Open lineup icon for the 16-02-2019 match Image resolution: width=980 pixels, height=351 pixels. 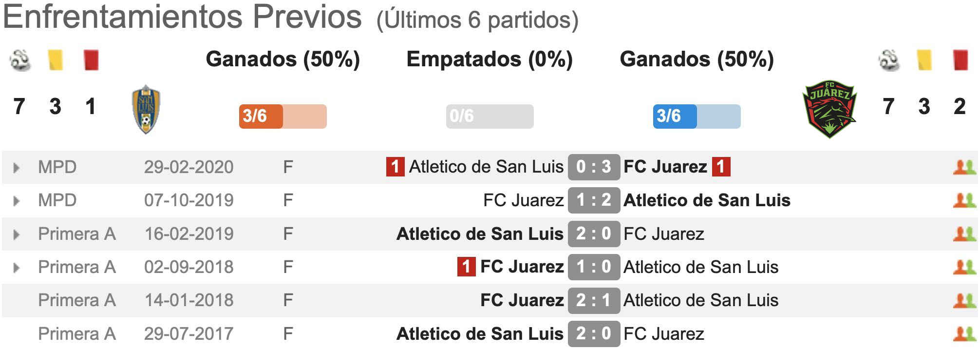click(964, 234)
